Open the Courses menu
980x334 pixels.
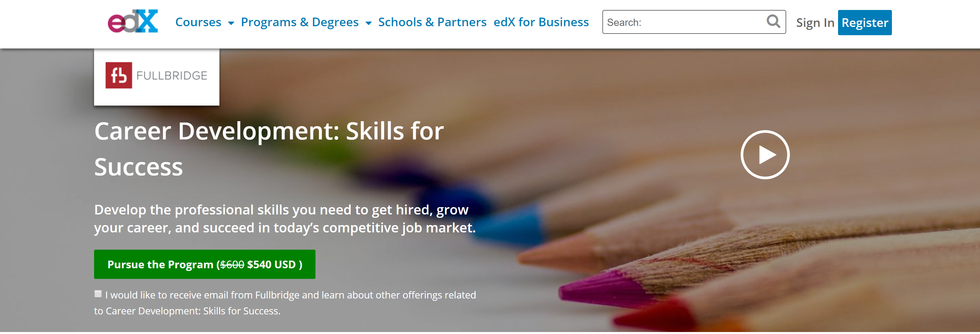(198, 22)
